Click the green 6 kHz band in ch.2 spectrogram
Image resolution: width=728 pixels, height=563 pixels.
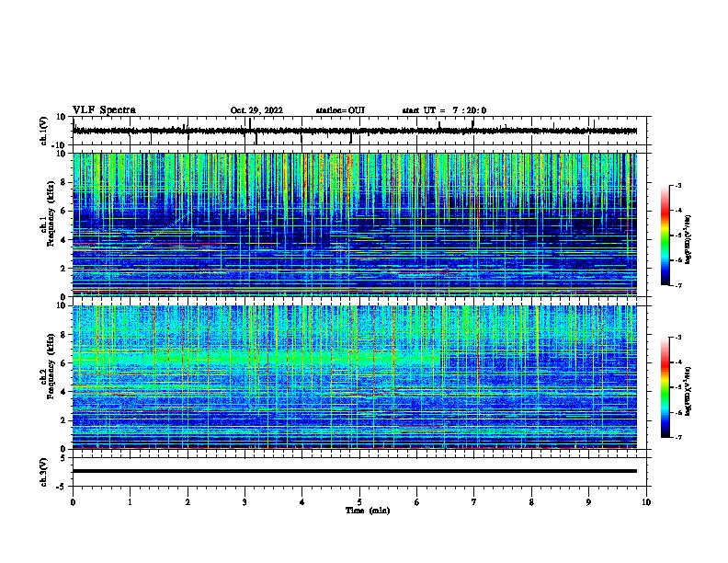coord(256,358)
